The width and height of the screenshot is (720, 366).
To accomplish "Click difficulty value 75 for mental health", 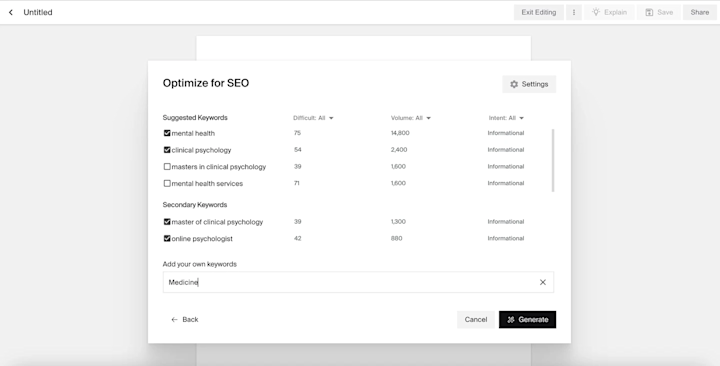I will [297, 133].
